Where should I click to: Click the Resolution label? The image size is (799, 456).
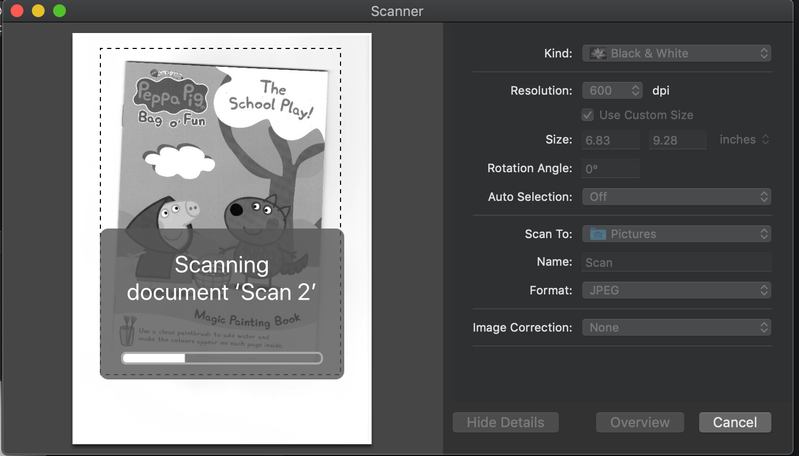pyautogui.click(x=541, y=91)
